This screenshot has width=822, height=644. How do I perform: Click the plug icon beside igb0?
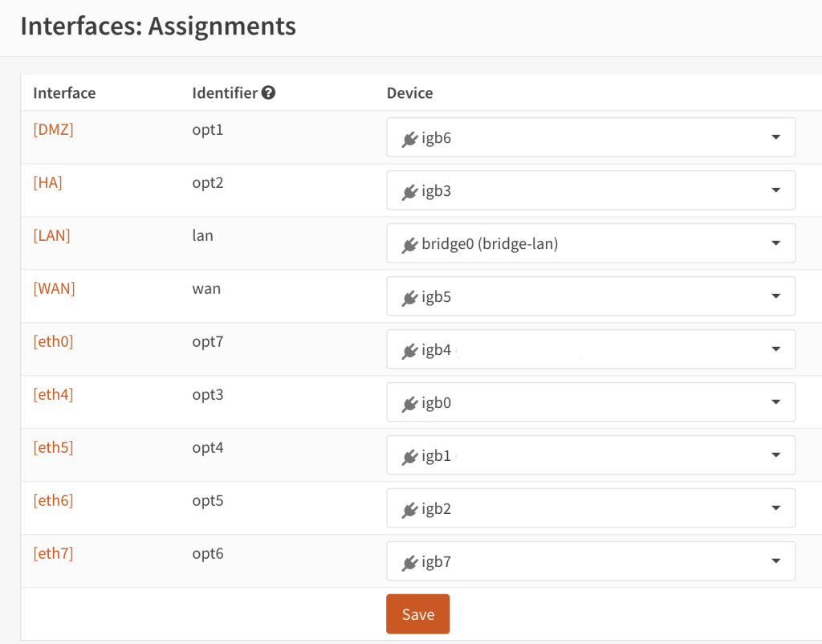point(410,404)
